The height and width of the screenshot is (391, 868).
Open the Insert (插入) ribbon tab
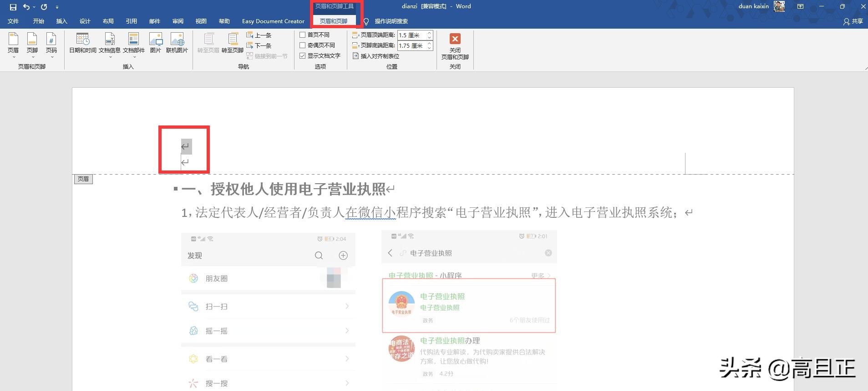61,21
